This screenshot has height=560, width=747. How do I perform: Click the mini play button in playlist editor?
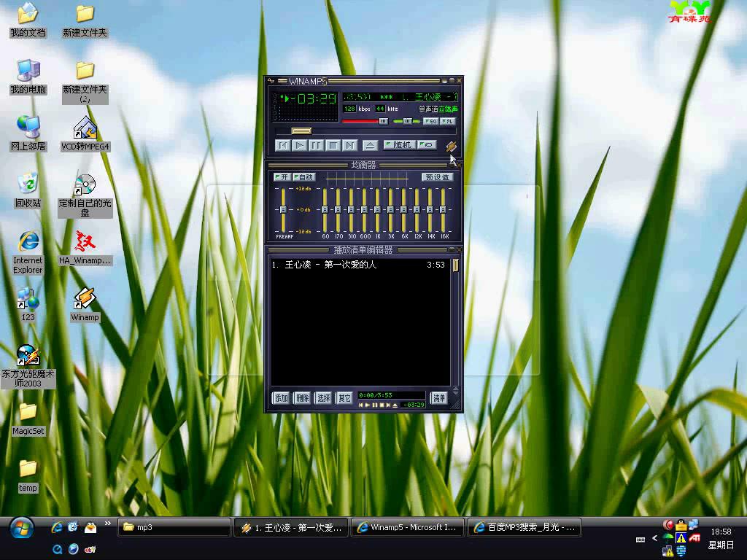tap(368, 405)
